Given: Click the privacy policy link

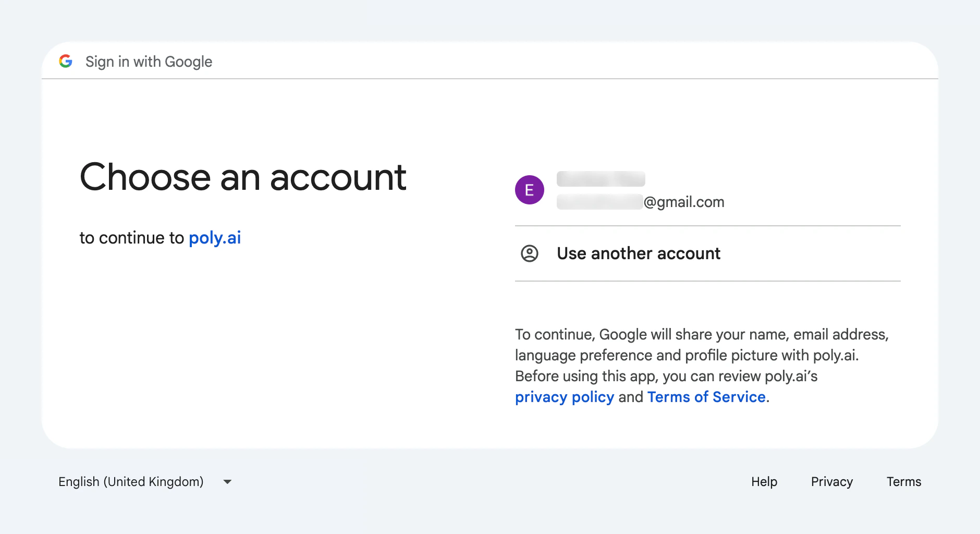Looking at the screenshot, I should click(564, 397).
